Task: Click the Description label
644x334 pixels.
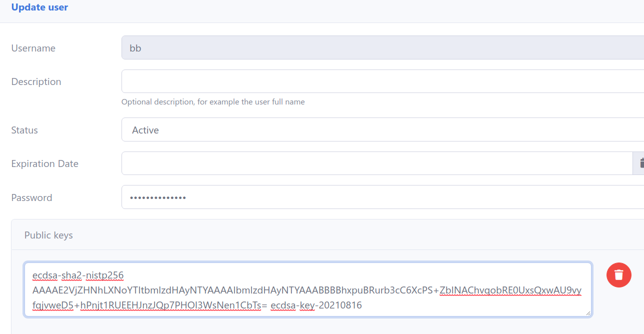Action: coord(36,81)
